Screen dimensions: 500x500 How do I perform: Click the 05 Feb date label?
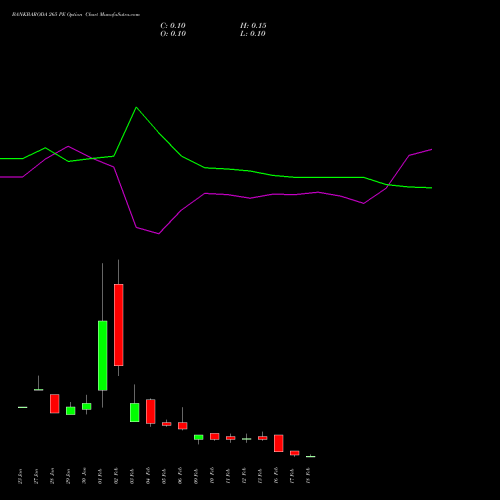(164, 476)
